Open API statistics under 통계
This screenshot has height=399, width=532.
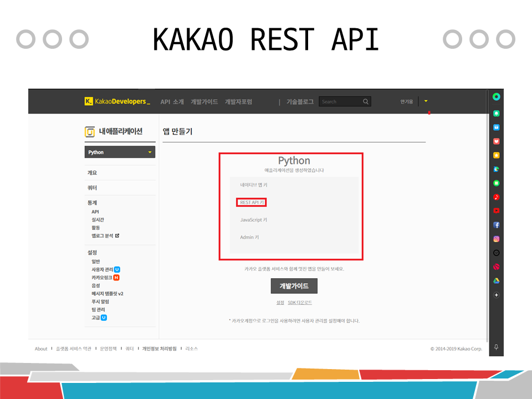[95, 212]
